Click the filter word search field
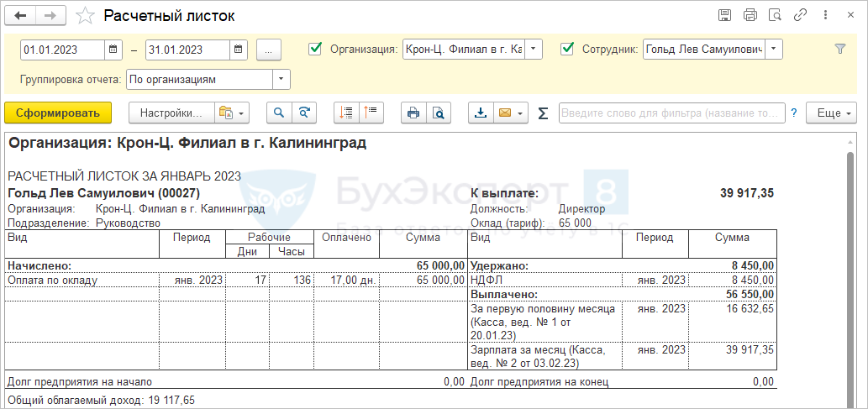This screenshot has width=868, height=409. click(671, 113)
